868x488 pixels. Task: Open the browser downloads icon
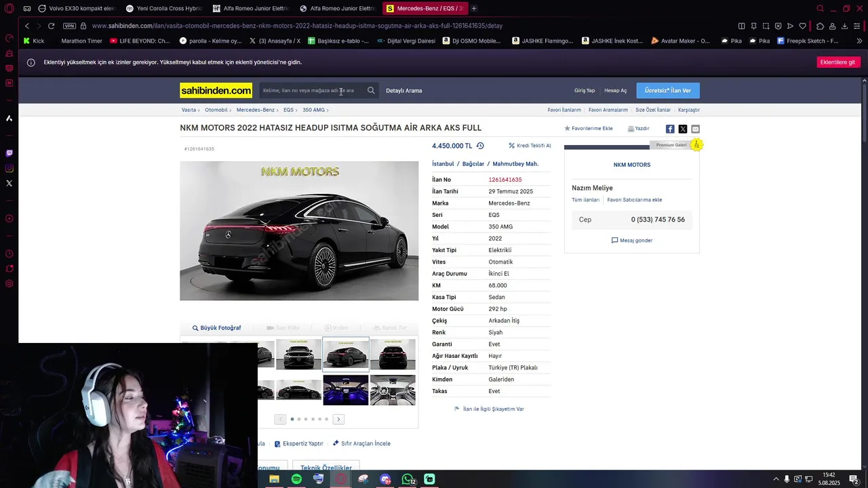844,26
